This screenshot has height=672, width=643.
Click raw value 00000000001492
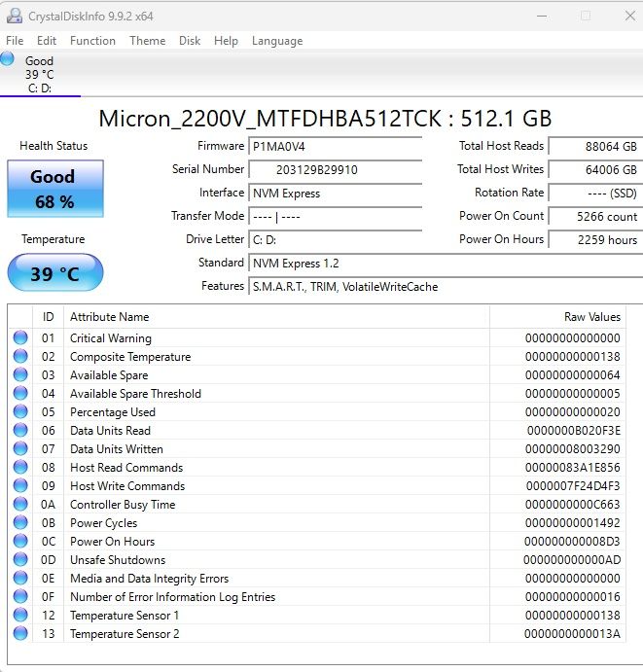pos(573,523)
